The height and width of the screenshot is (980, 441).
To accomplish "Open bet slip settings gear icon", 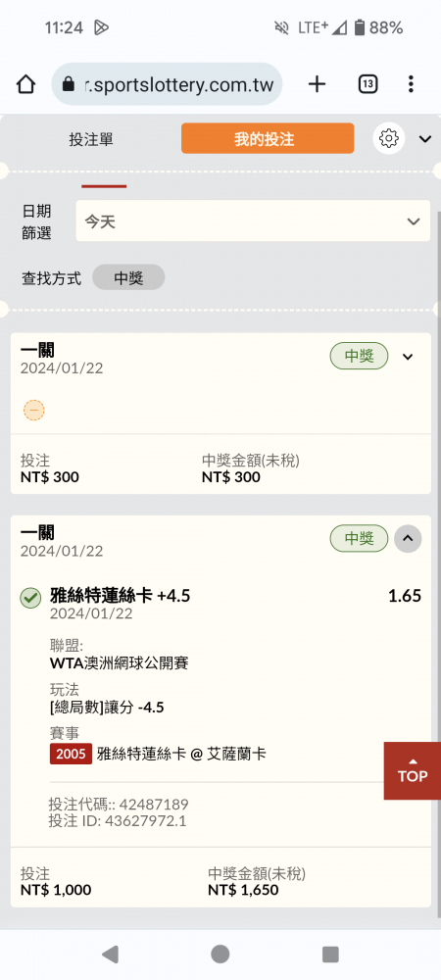I will tap(388, 138).
